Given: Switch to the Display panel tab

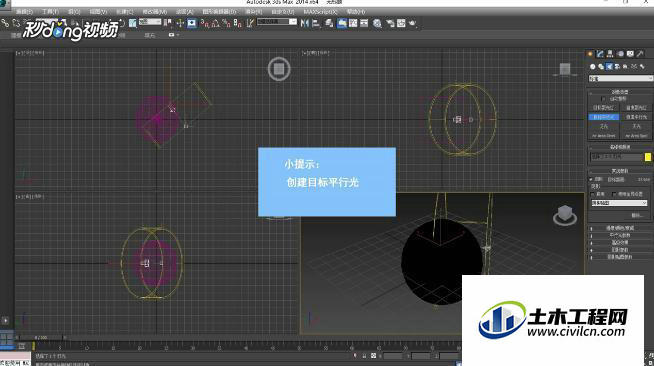Looking at the screenshot, I should [x=630, y=54].
